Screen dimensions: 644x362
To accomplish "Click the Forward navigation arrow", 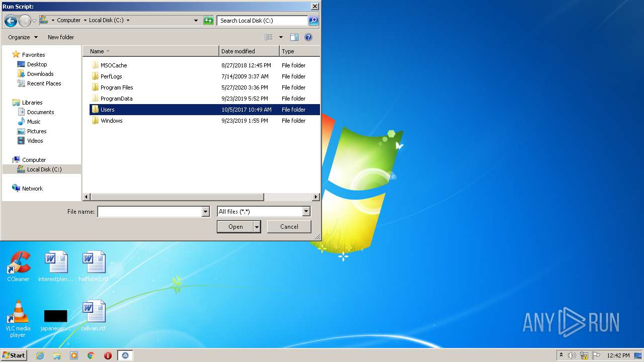I will [25, 21].
